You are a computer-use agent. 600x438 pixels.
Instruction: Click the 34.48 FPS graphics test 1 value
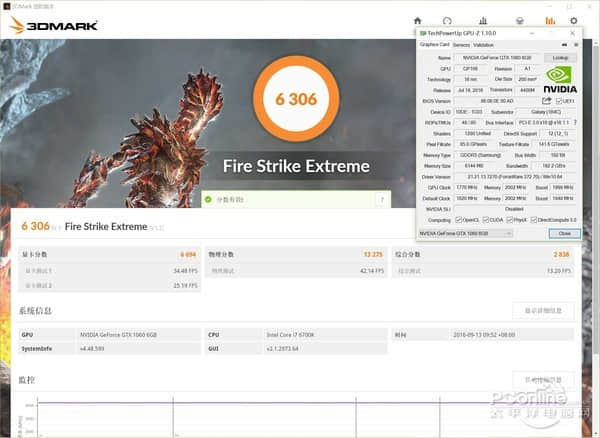(x=185, y=271)
